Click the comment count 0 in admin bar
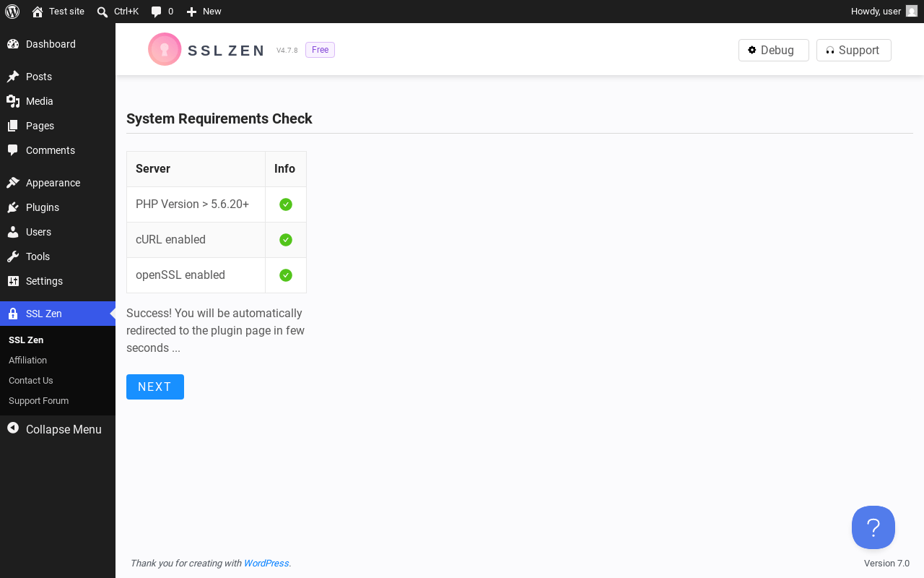The image size is (924, 578). 170,12
